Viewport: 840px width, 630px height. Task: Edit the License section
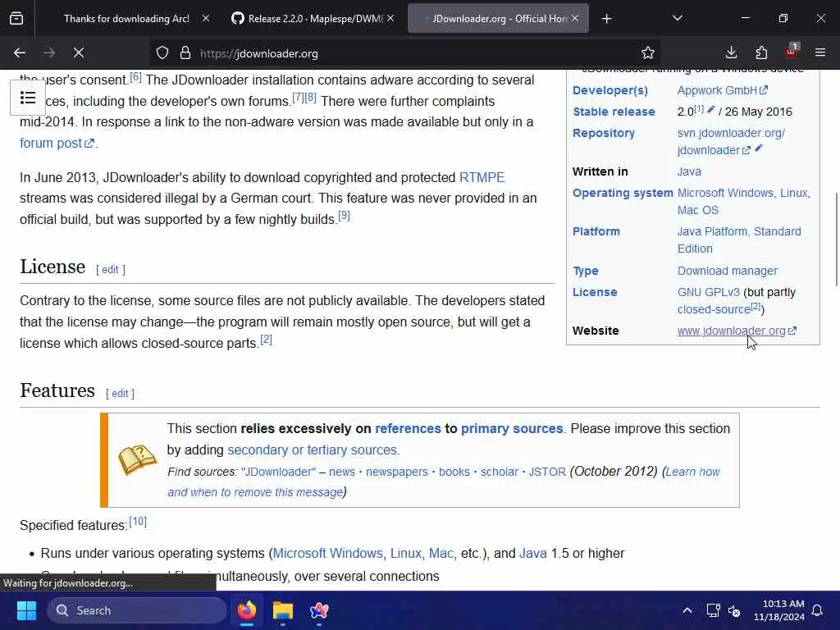pyautogui.click(x=111, y=269)
